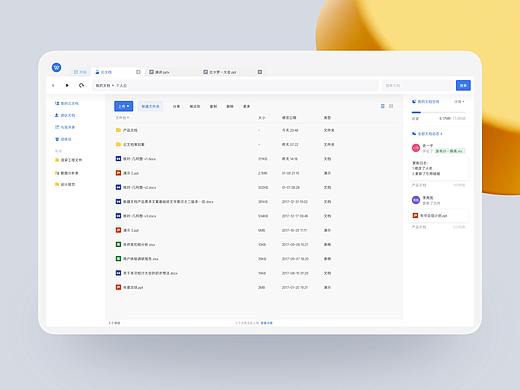Screen dimensions: 520x390
Task: Open the recycle bin sidebar item
Action: (x=63, y=139)
